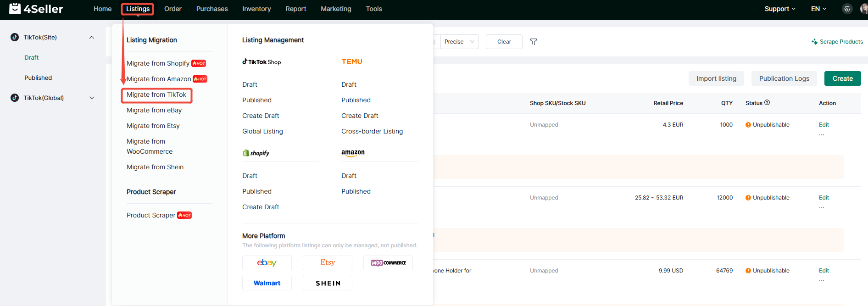The height and width of the screenshot is (306, 868).
Task: Open Amazon Published listings
Action: click(x=356, y=191)
